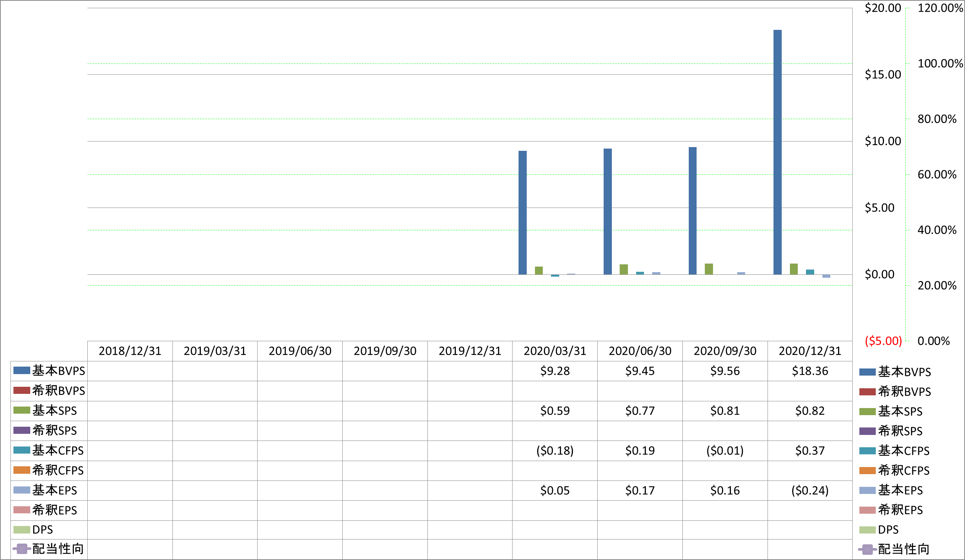The image size is (965, 560).
Task: Click the ($0.01) CFPS cell
Action: click(x=725, y=451)
